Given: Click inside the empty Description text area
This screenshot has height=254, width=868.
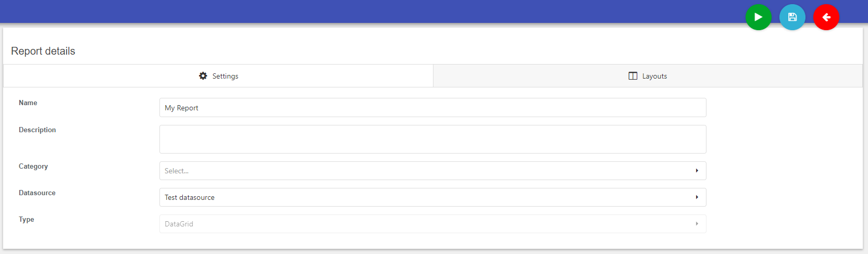Looking at the screenshot, I should 433,139.
